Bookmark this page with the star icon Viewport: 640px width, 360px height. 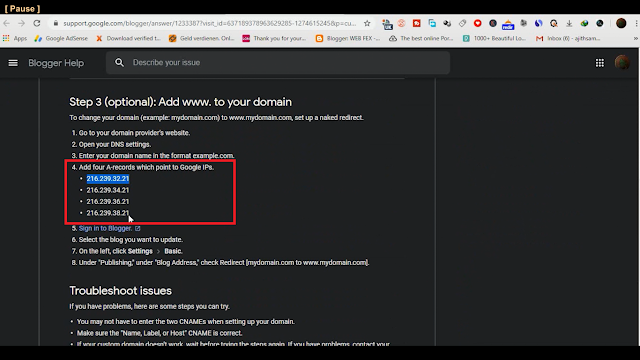tap(367, 23)
